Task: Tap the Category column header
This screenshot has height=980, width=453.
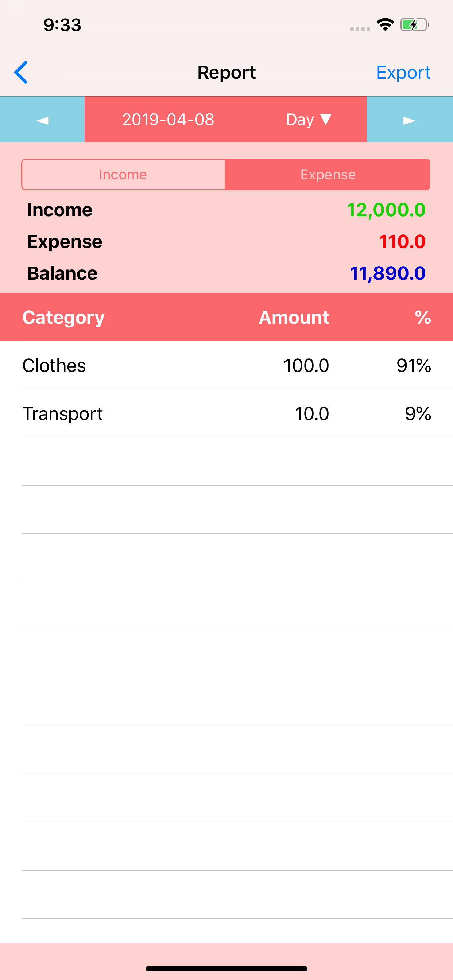Action: click(x=63, y=318)
